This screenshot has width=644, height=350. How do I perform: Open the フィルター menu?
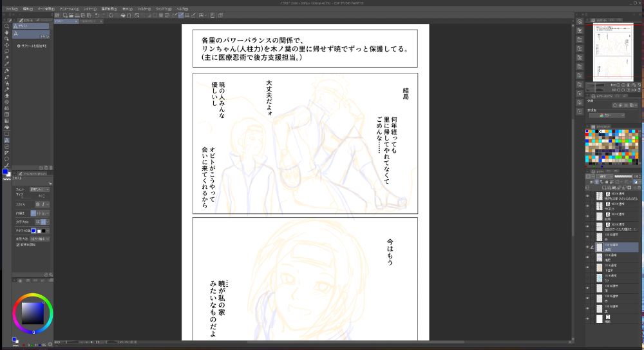tap(144, 8)
